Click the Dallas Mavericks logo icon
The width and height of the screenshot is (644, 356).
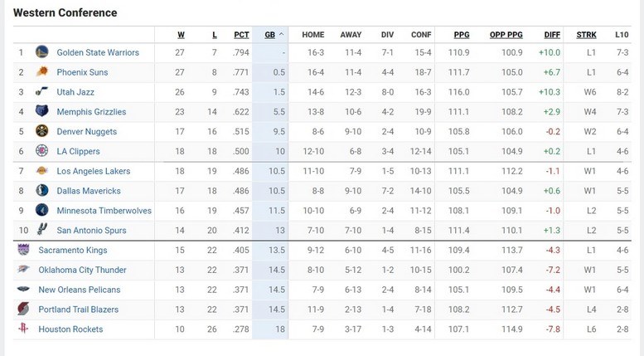coord(41,191)
